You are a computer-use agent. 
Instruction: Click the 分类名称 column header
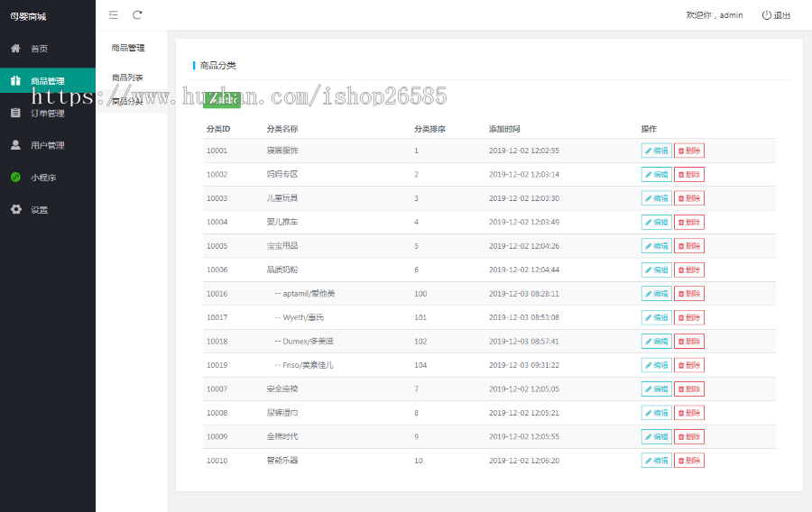tap(282, 129)
